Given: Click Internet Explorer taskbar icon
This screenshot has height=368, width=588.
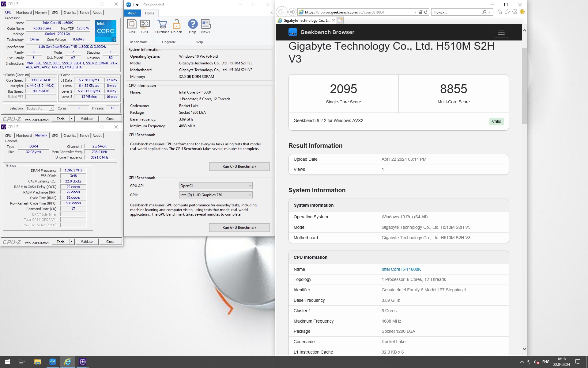Looking at the screenshot, I should click(67, 362).
